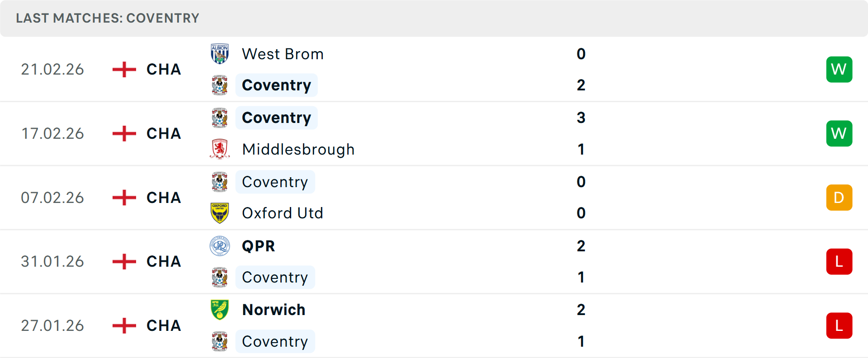
Task: Toggle the green W badge for the West Brom match
Action: (x=839, y=69)
